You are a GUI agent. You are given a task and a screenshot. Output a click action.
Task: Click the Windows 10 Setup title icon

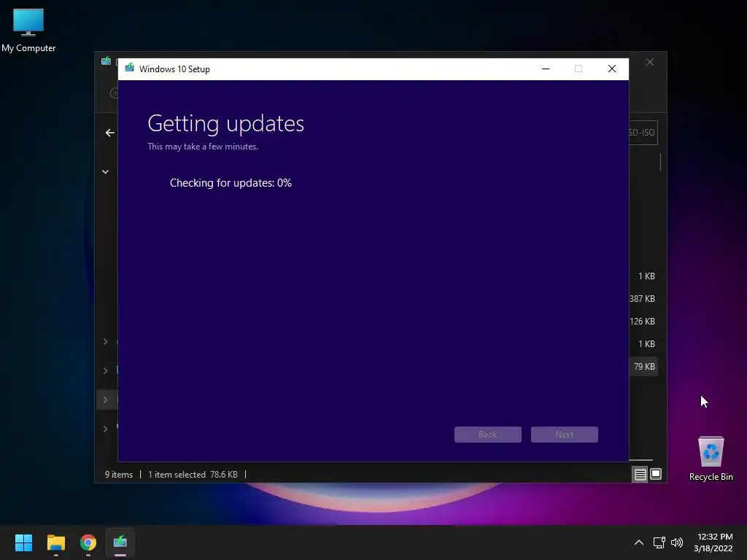point(130,69)
